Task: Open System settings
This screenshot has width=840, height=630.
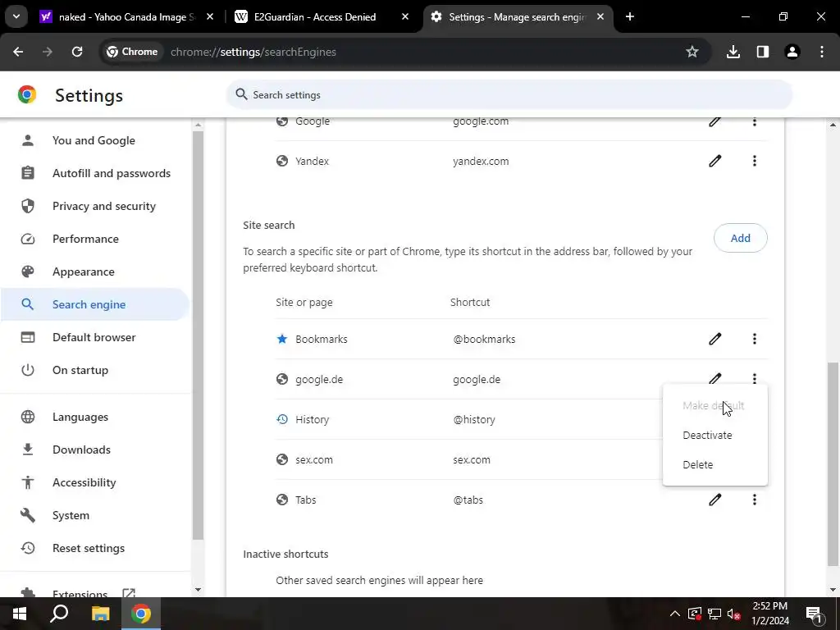Action: coord(94,515)
